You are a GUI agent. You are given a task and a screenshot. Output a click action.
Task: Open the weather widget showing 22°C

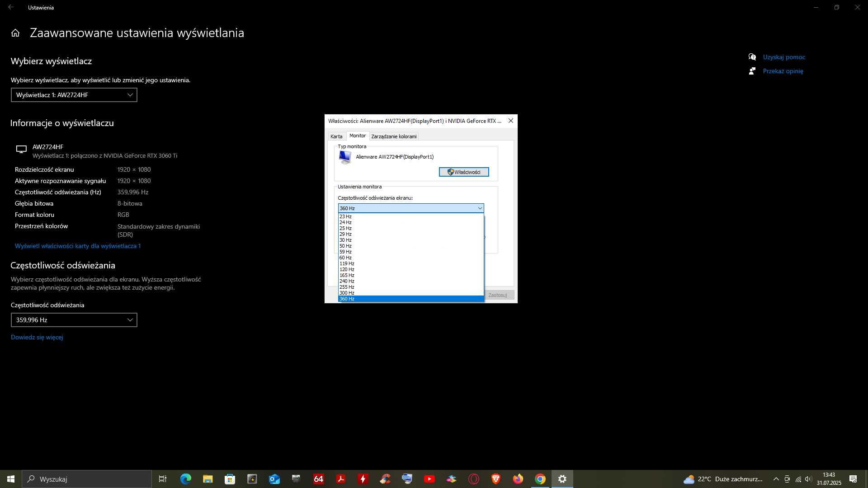(x=722, y=479)
